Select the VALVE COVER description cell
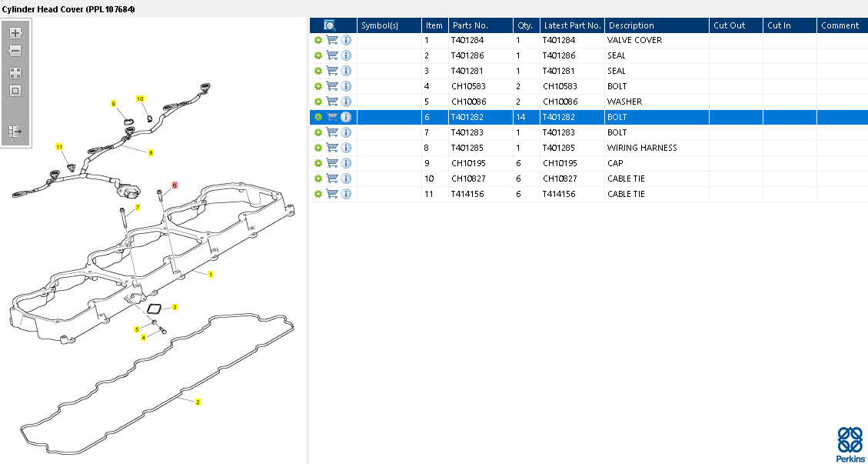 click(x=657, y=40)
